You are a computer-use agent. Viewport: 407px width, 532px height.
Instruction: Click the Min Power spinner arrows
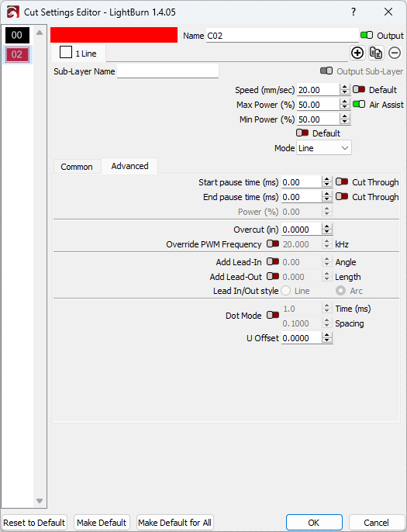click(344, 119)
